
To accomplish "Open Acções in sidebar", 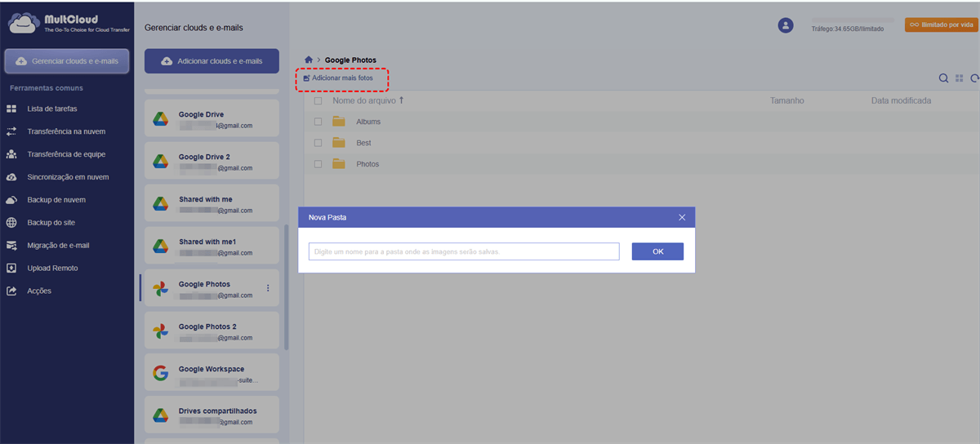I will click(39, 291).
